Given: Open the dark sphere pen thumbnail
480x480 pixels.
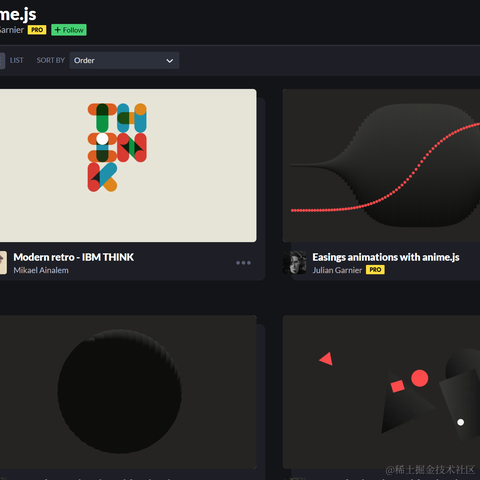Looking at the screenshot, I should [x=128, y=392].
